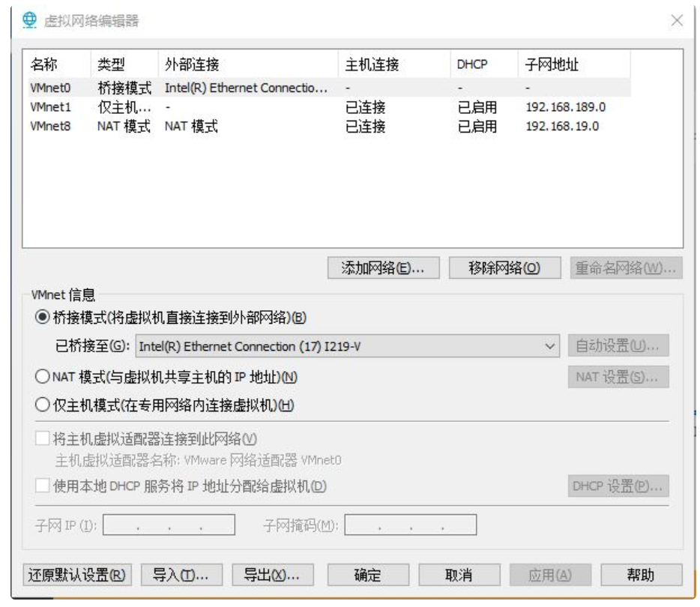The height and width of the screenshot is (607, 700).
Task: Close the 虚拟网络编辑器 dialog
Action: (677, 20)
